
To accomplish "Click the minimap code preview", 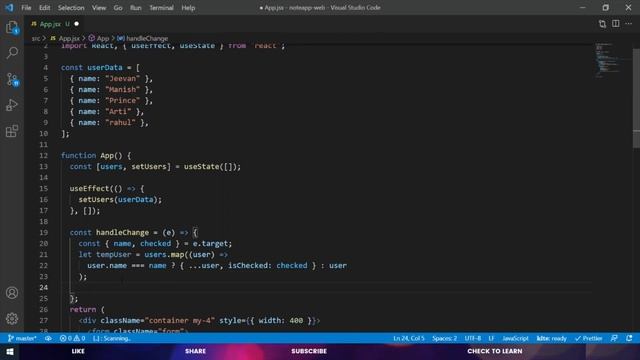I will [607, 60].
